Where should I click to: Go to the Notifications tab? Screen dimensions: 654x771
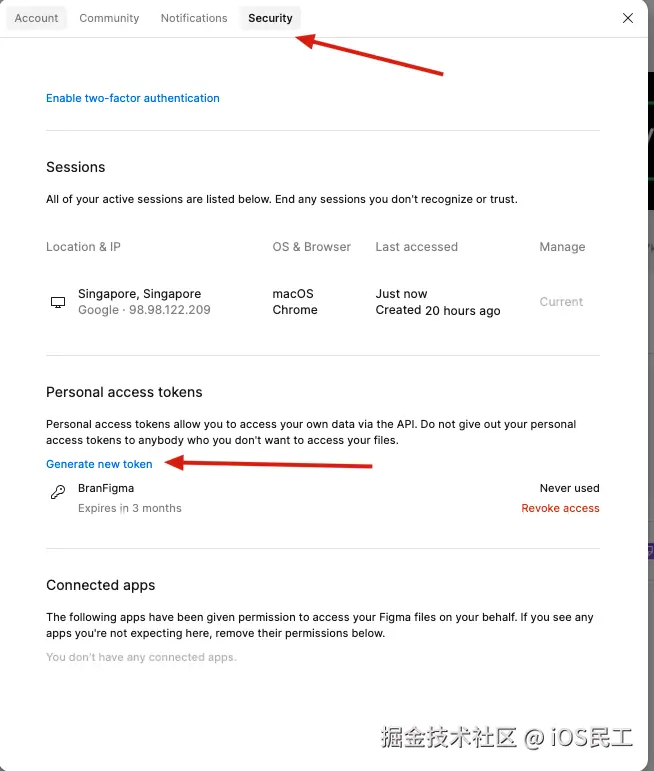pos(194,18)
